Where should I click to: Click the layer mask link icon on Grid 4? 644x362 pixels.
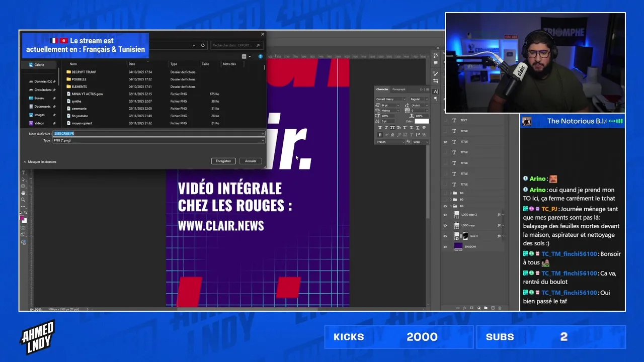point(461,236)
